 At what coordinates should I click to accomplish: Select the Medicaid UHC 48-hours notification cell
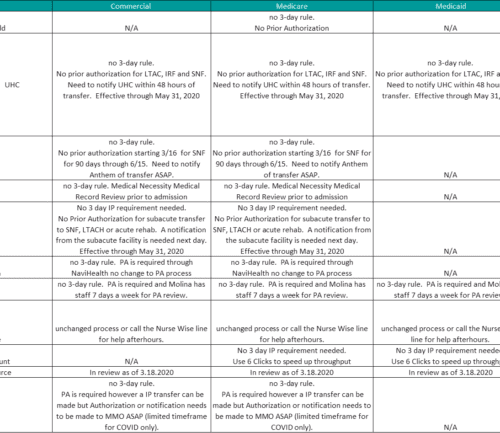(x=437, y=85)
